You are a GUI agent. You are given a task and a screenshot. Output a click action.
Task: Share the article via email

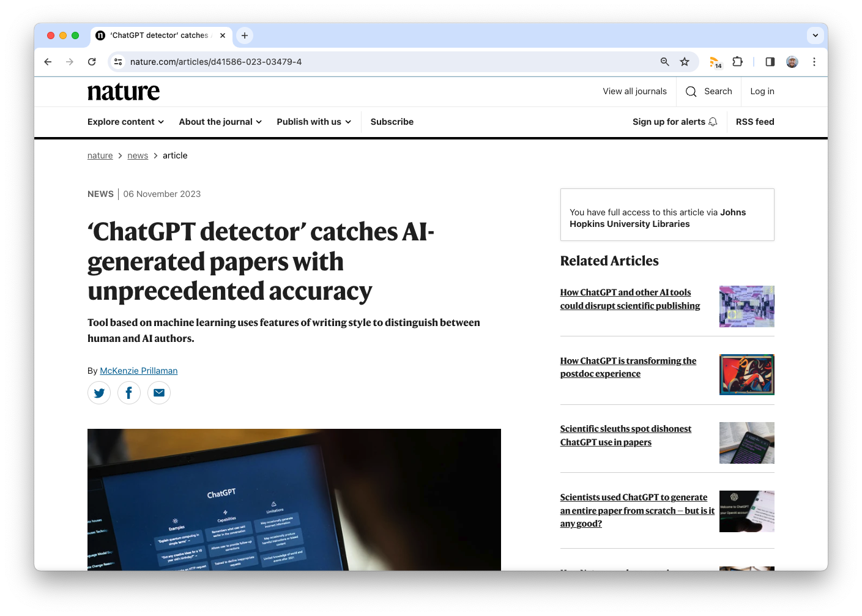[x=159, y=393]
